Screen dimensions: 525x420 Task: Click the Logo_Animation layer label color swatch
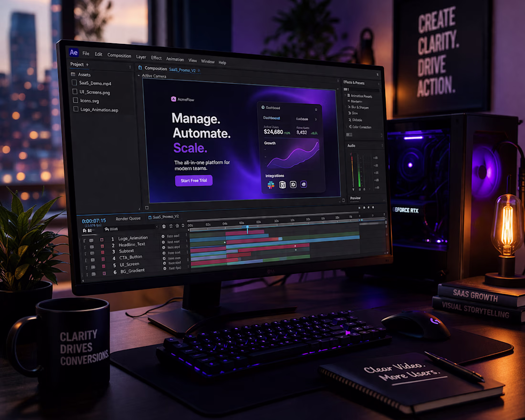[102, 240]
